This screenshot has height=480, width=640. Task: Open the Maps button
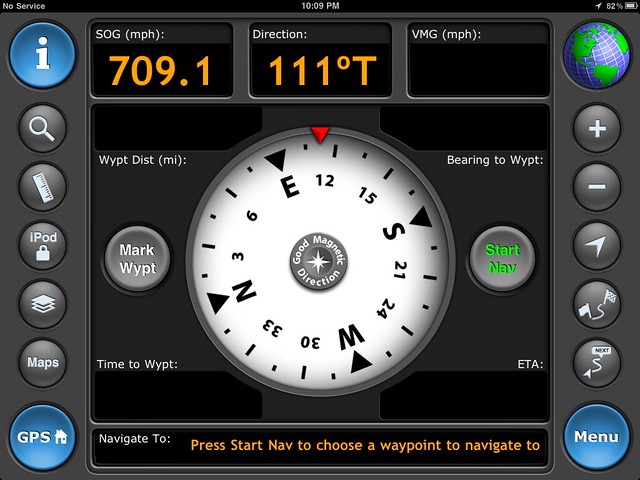[x=42, y=362]
